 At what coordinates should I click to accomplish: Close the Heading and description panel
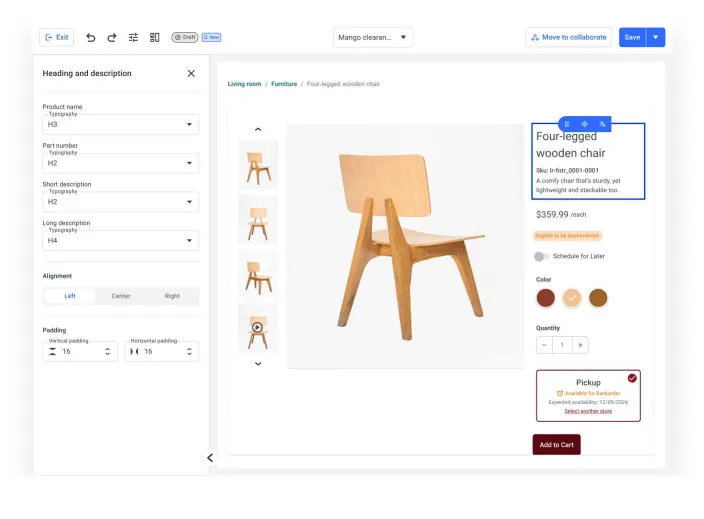(191, 73)
